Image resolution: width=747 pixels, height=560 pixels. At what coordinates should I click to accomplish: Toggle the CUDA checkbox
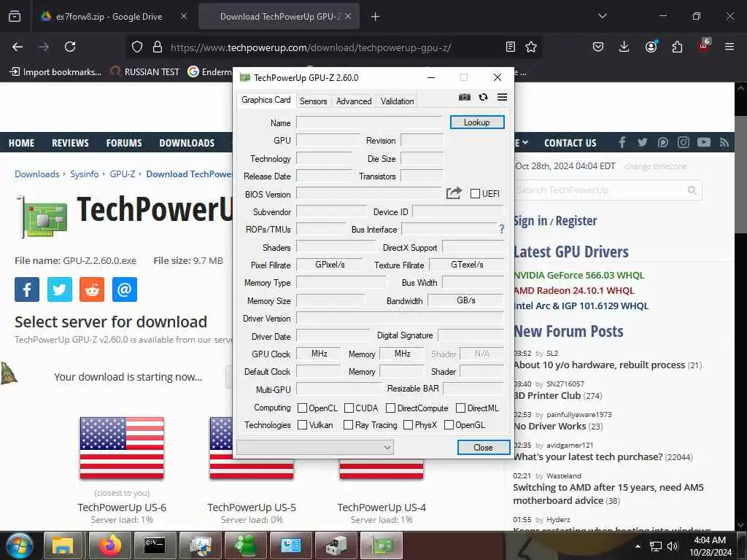coord(349,408)
